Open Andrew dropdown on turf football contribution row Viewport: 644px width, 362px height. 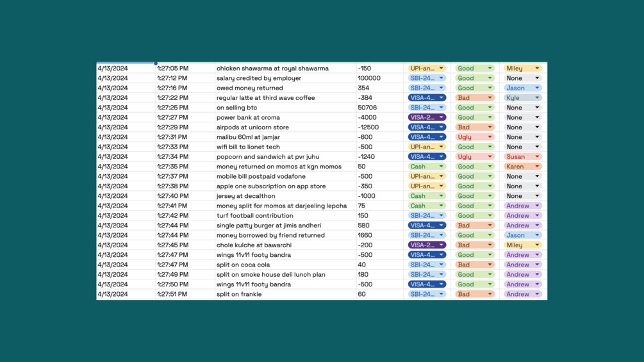click(x=537, y=216)
